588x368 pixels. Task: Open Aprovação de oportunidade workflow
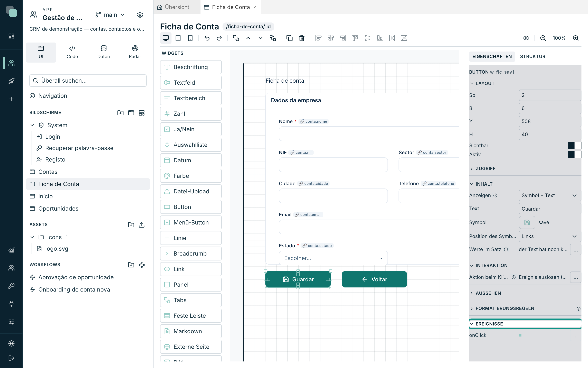88,277
